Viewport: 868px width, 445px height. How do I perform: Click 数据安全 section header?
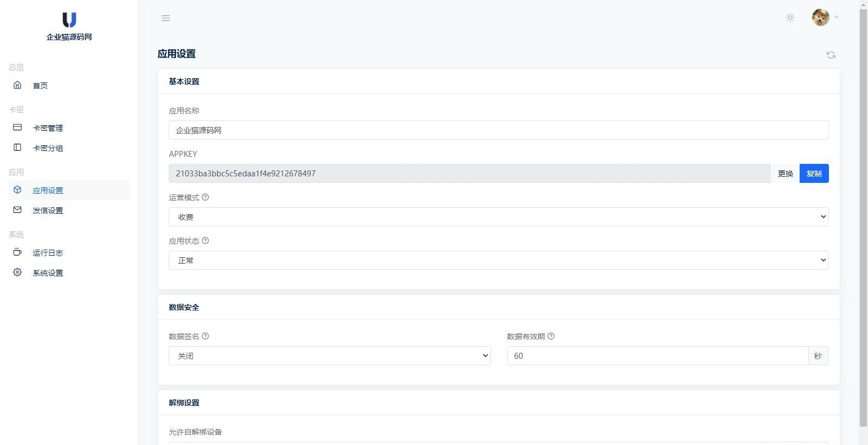coord(184,307)
